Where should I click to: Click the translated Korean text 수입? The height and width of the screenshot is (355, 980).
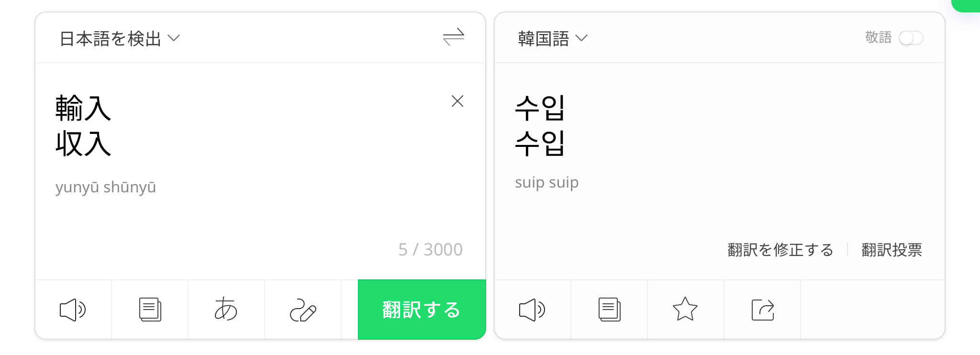click(540, 125)
